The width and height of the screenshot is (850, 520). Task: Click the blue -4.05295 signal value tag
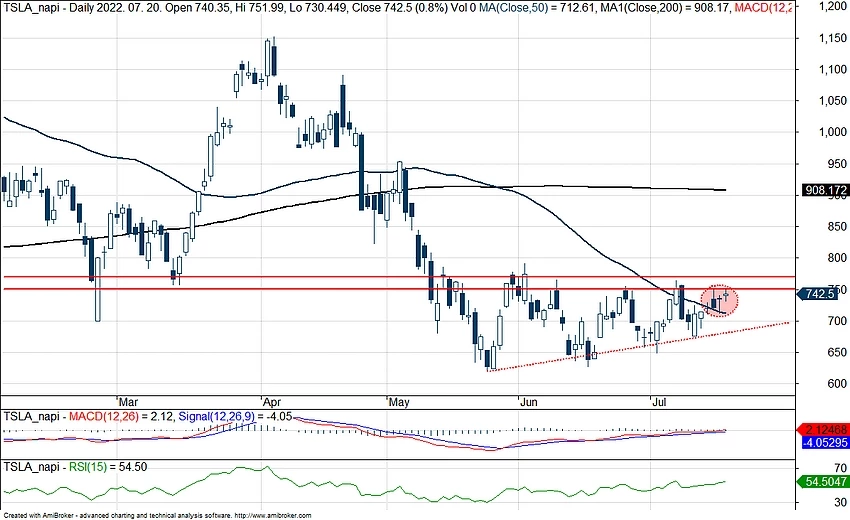pyautogui.click(x=825, y=442)
